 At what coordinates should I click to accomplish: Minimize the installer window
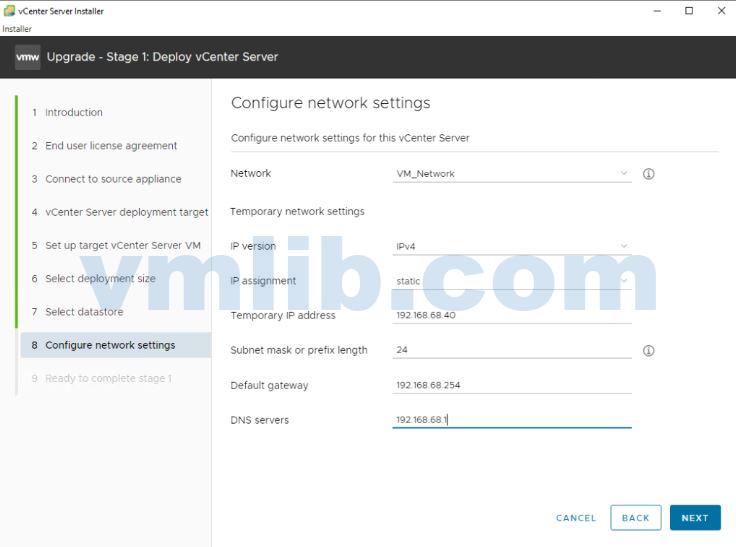pyautogui.click(x=657, y=11)
